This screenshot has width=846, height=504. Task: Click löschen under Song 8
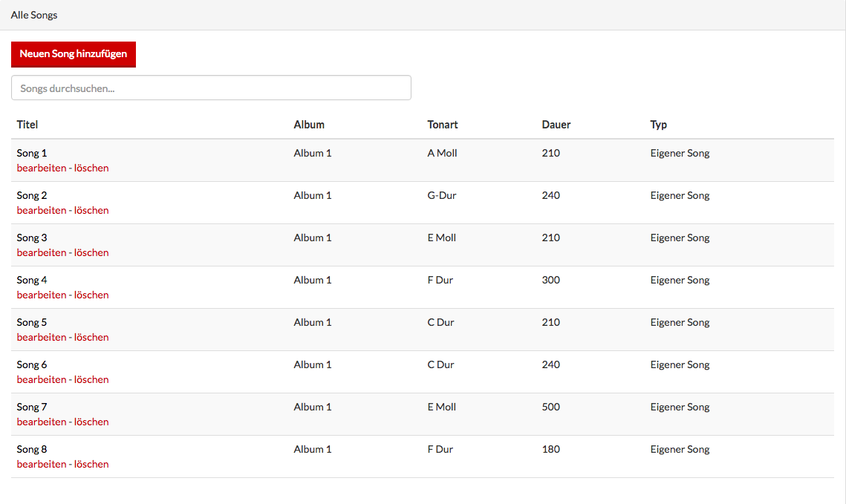coord(91,464)
